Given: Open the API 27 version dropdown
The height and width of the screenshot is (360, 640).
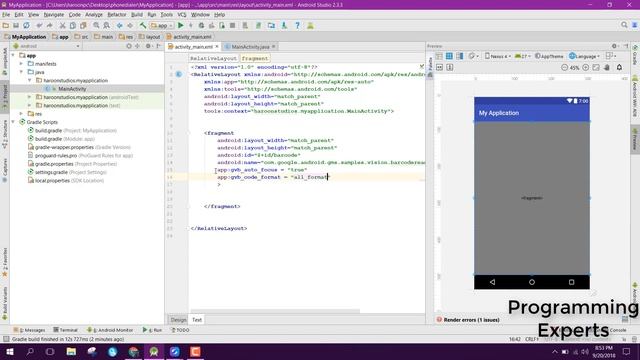Looking at the screenshot, I should point(523,56).
